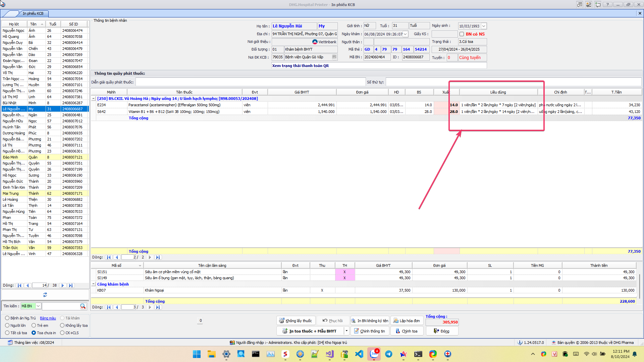Open the Mã BN search-type dropdown

tap(38, 306)
